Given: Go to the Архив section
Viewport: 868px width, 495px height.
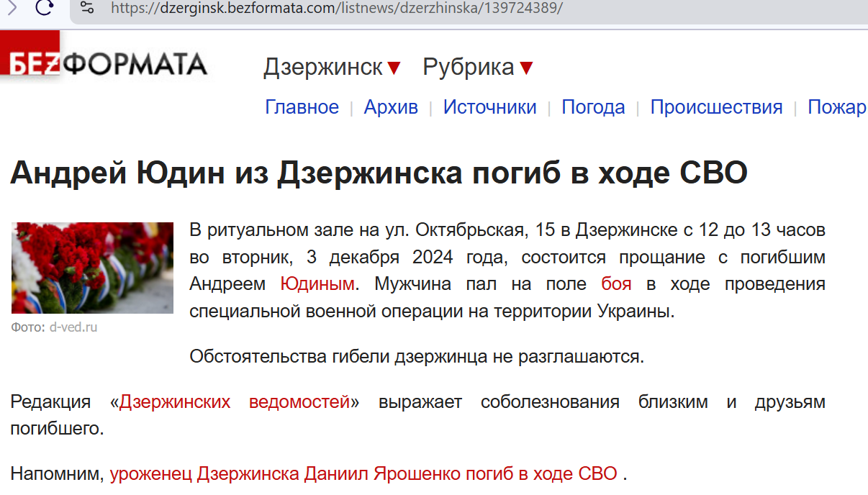Looking at the screenshot, I should [x=391, y=107].
